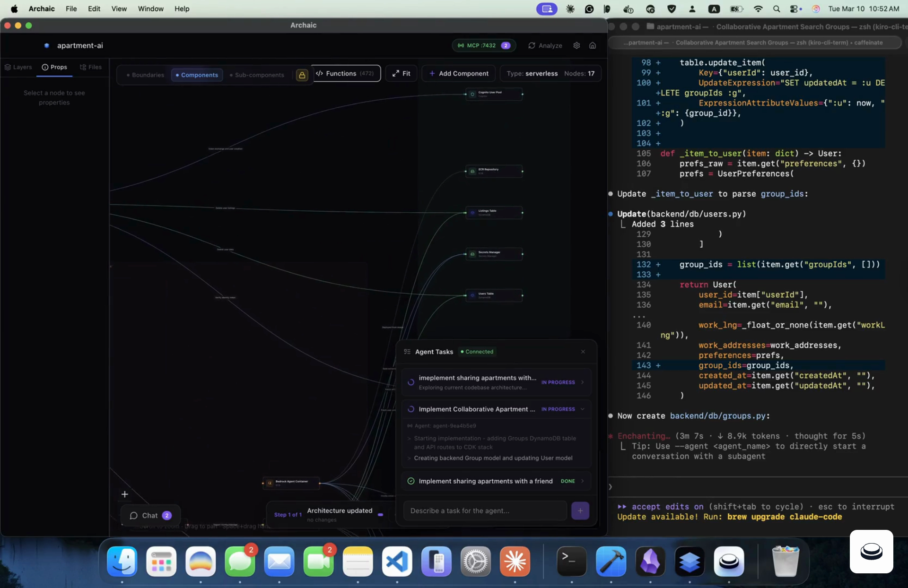This screenshot has height=588, width=908.
Task: Collapse the Implement Collaborative Apartment task
Action: [x=583, y=409]
